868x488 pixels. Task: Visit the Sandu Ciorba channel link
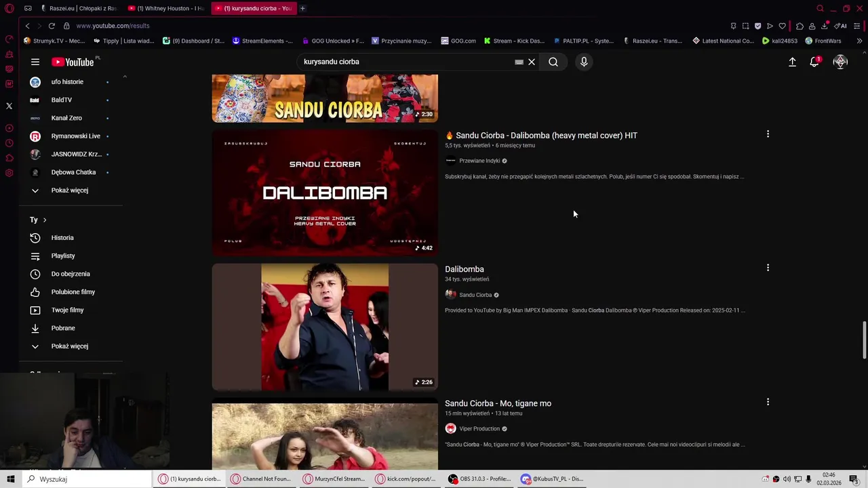point(475,295)
